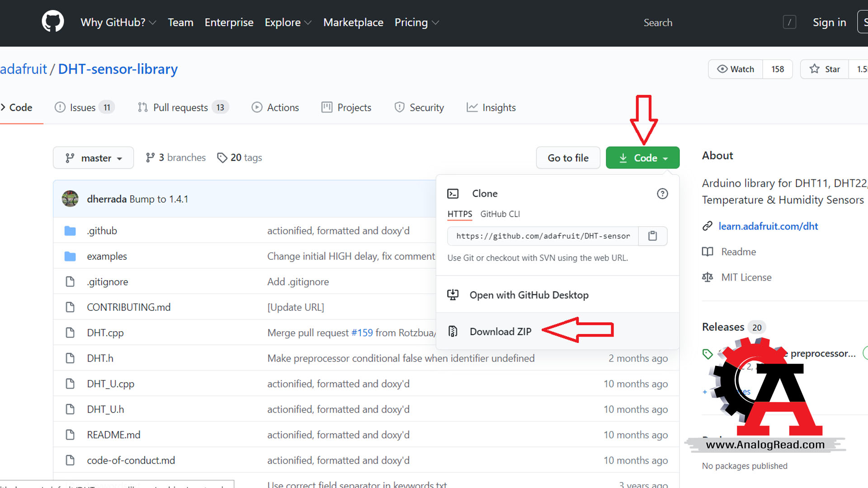Expand the Why GitHub? menu
The height and width of the screenshot is (488, 868).
118,22
